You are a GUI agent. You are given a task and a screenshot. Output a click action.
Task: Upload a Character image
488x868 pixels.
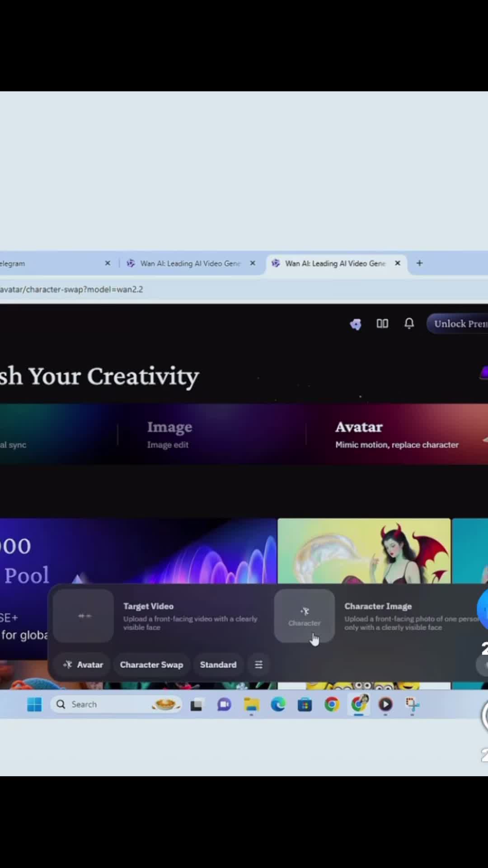[x=304, y=616]
